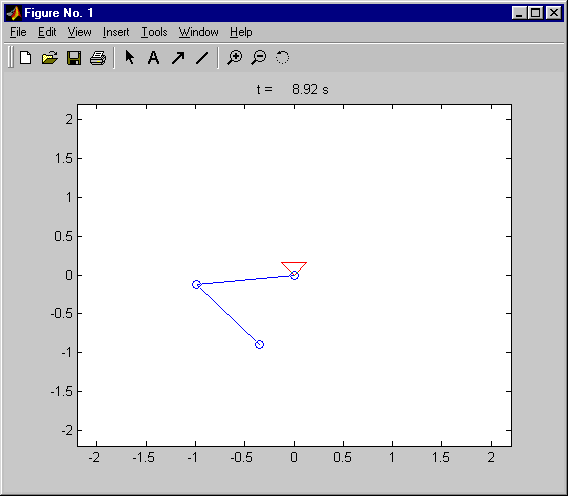Enable plot editing with the arrow pointer tool

pos(129,58)
